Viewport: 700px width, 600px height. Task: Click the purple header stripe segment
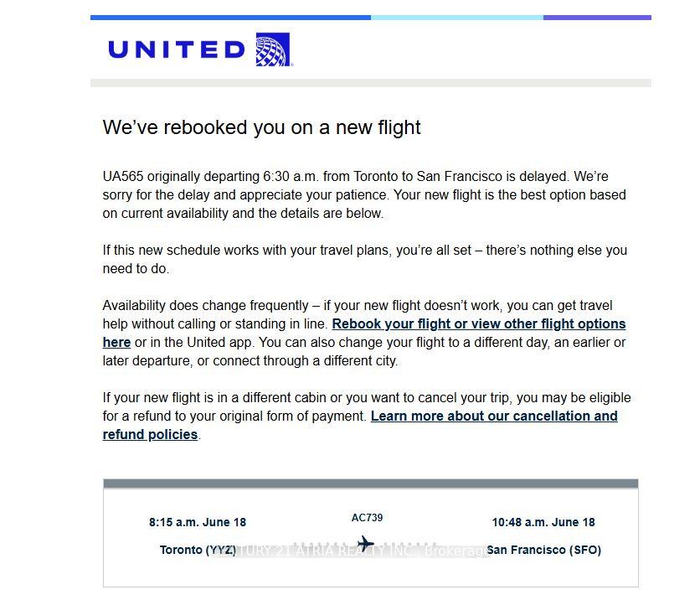click(x=597, y=18)
